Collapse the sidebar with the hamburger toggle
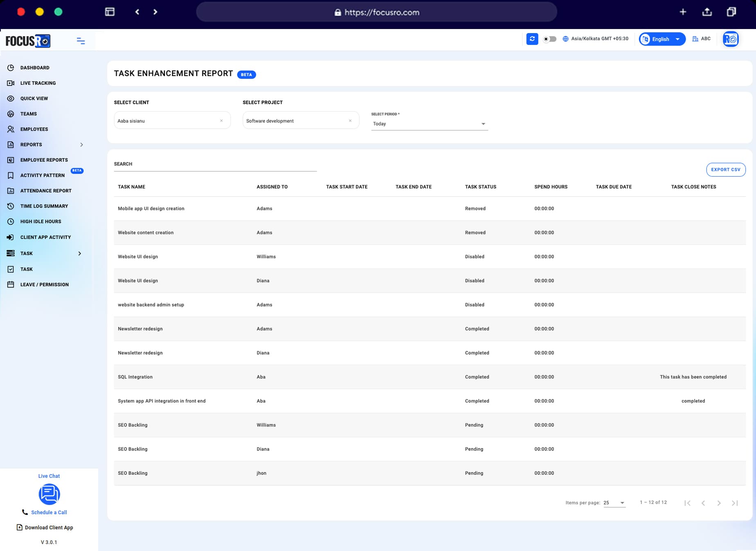The width and height of the screenshot is (756, 551). [x=81, y=41]
